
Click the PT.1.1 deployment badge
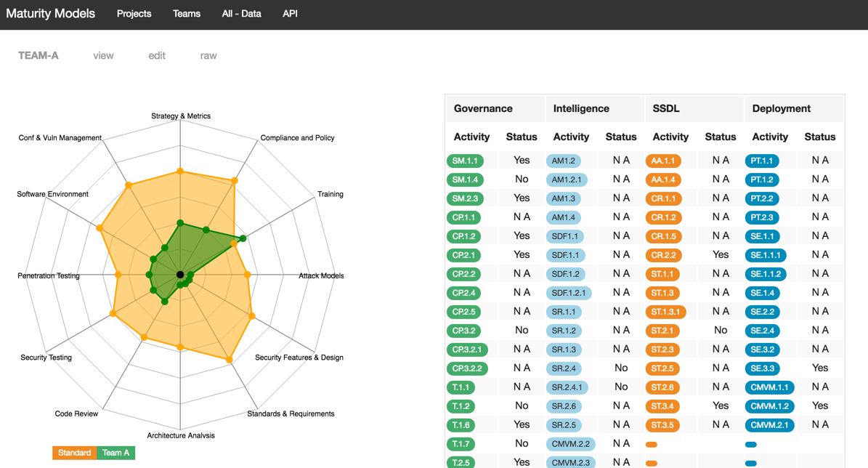tap(762, 161)
